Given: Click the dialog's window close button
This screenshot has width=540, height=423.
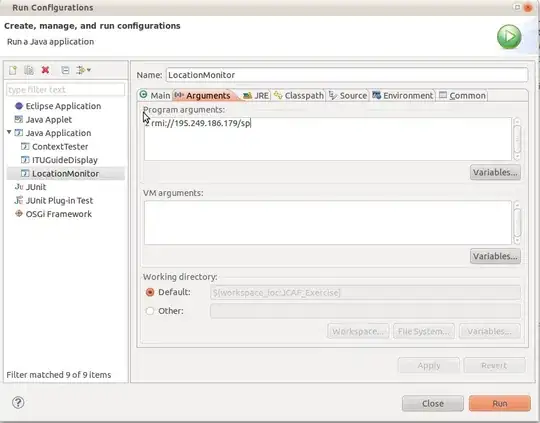Looking at the screenshot, I should pyautogui.click(x=528, y=7).
